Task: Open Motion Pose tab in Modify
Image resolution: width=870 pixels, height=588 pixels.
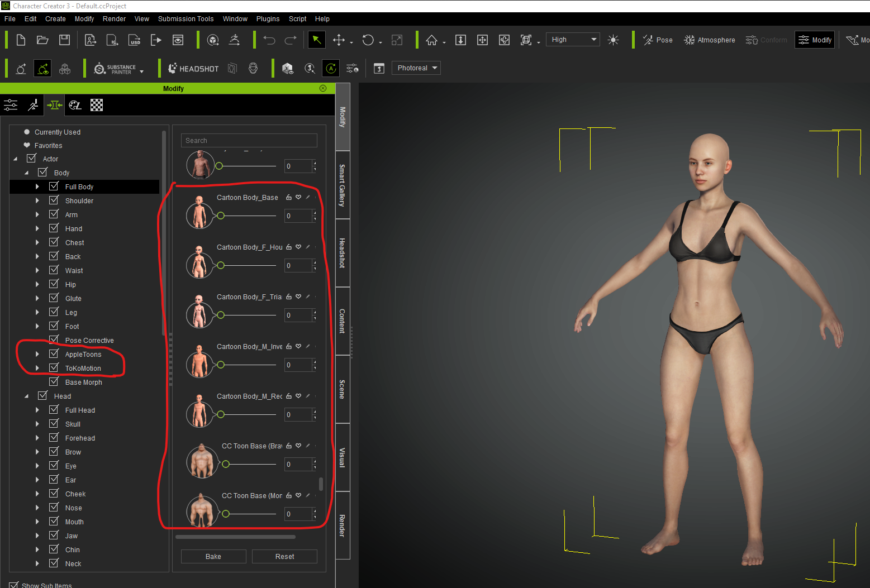Action: click(33, 105)
